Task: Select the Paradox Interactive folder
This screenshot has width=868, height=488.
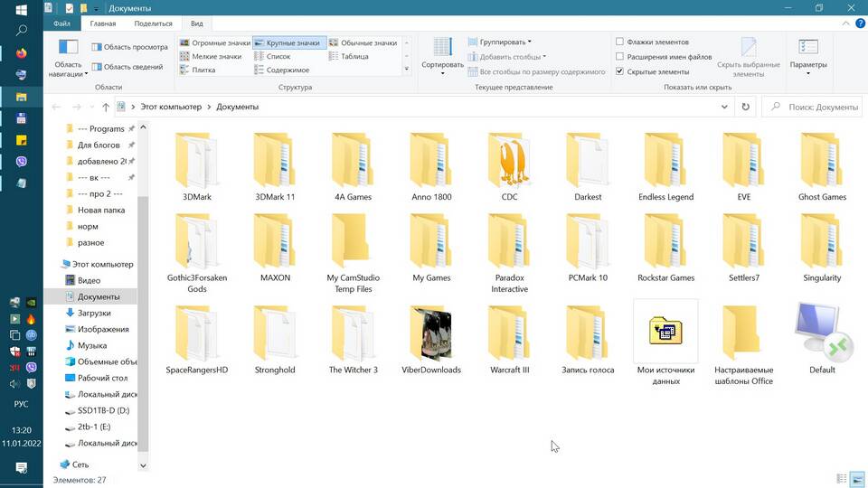Action: coord(509,241)
